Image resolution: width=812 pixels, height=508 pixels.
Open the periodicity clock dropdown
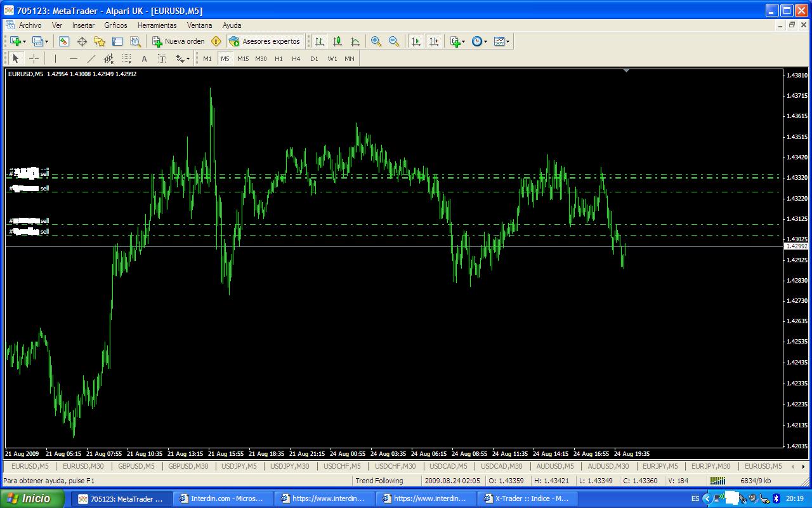[x=480, y=41]
